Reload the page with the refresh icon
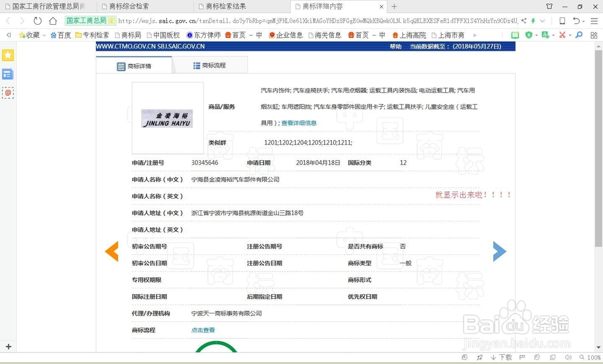This screenshot has width=603, height=364. 37,20
